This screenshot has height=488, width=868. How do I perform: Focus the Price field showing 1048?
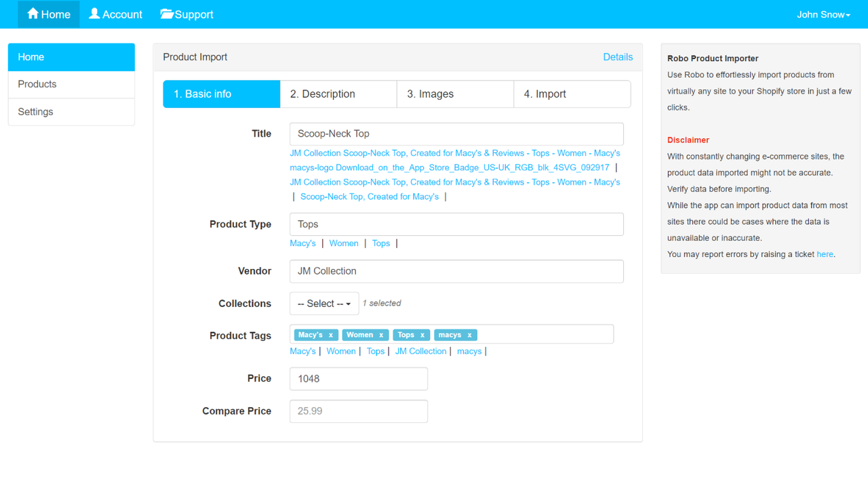tap(359, 379)
